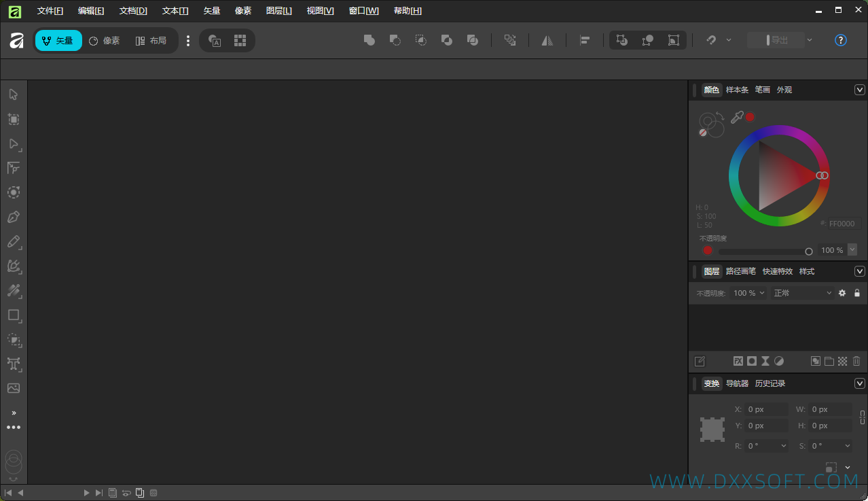
Task: Open the 导出 export dropdown arrow
Action: click(810, 40)
